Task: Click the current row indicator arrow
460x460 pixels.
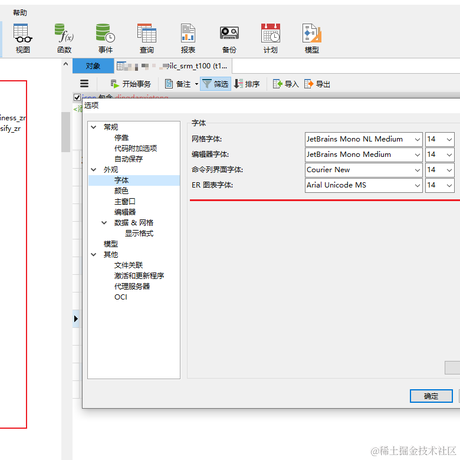Action: click(x=76, y=319)
